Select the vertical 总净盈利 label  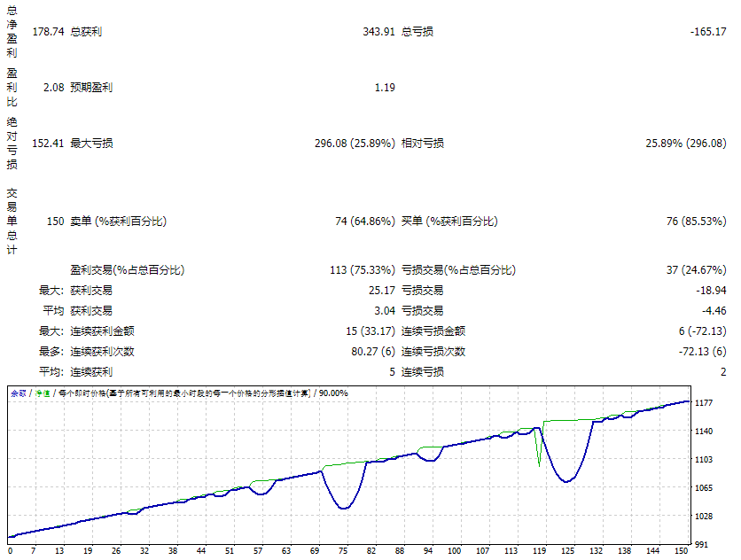pyautogui.click(x=12, y=31)
